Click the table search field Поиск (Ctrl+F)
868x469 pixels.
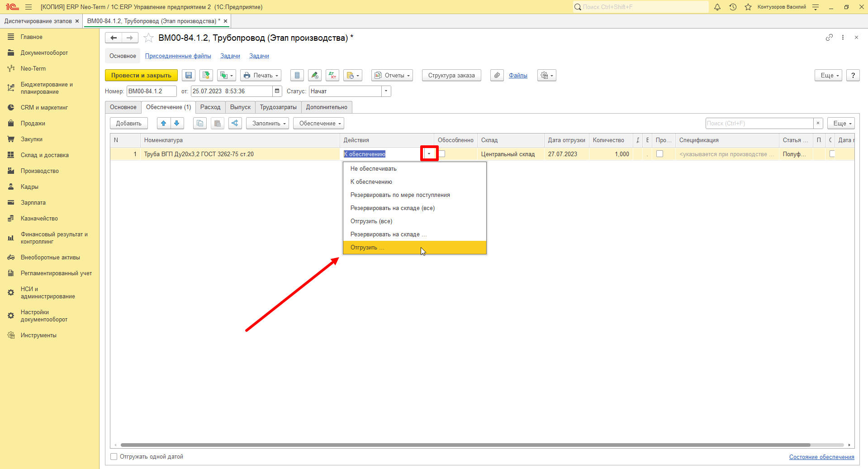tap(759, 123)
